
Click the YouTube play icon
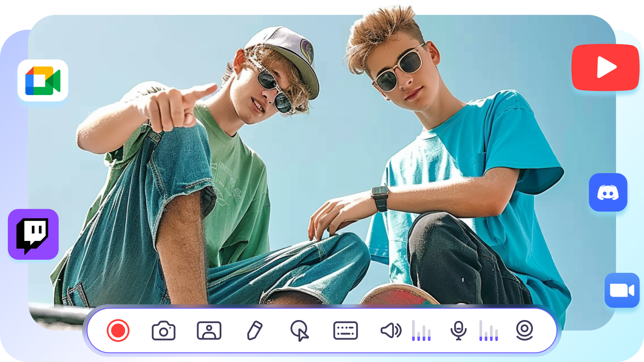click(605, 67)
